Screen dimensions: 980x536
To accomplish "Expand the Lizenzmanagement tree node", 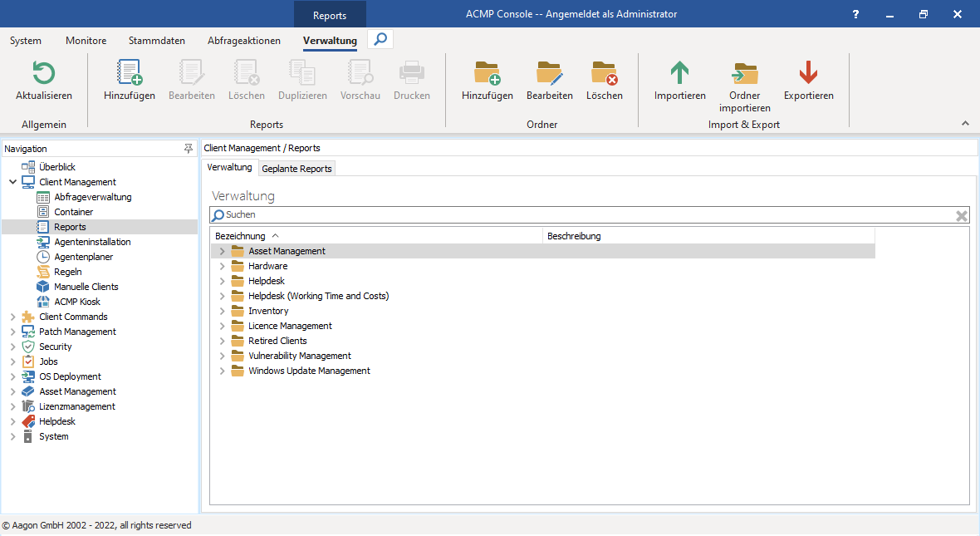I will coord(12,407).
